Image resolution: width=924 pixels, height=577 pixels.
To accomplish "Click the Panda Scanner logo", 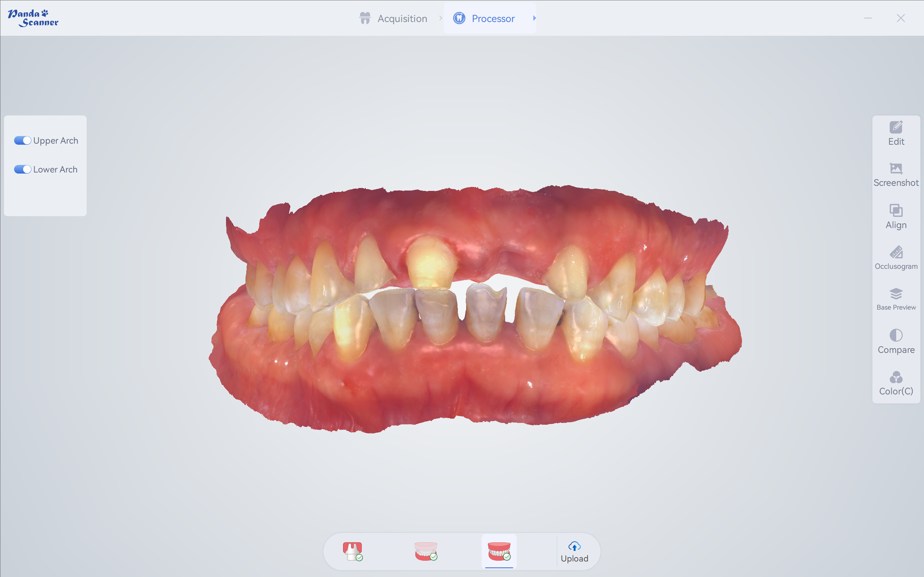I will pos(33,18).
